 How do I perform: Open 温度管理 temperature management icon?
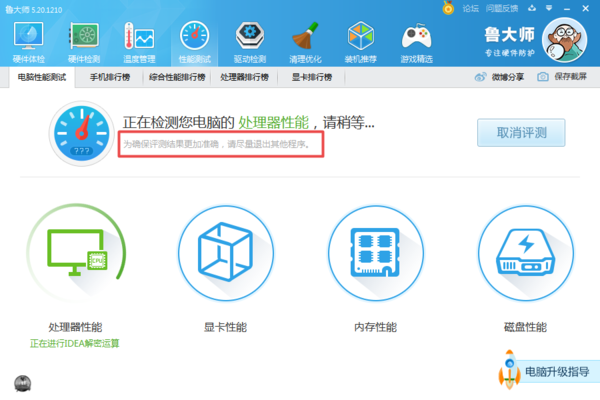click(139, 40)
